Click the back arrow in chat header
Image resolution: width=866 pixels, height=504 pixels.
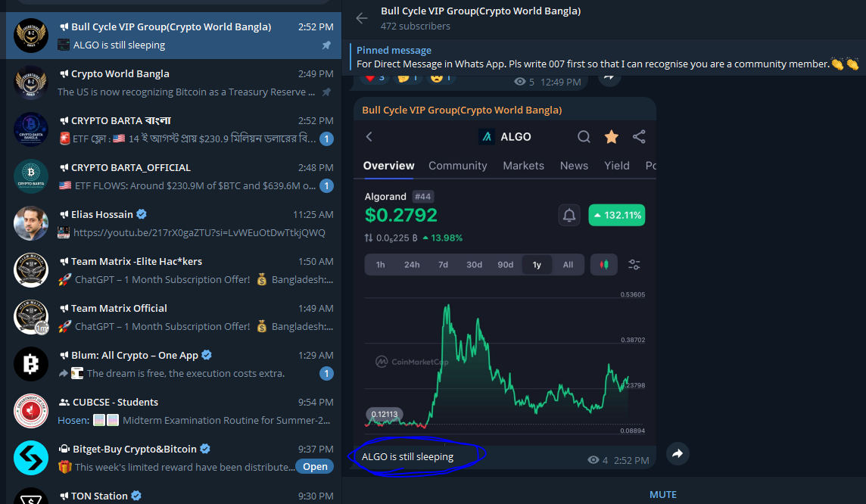(x=362, y=18)
